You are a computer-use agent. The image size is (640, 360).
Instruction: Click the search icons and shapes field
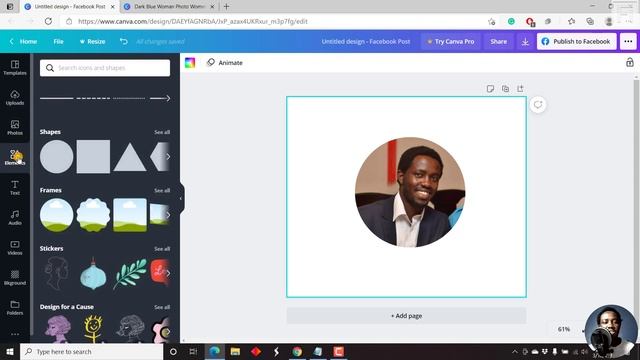(x=105, y=68)
